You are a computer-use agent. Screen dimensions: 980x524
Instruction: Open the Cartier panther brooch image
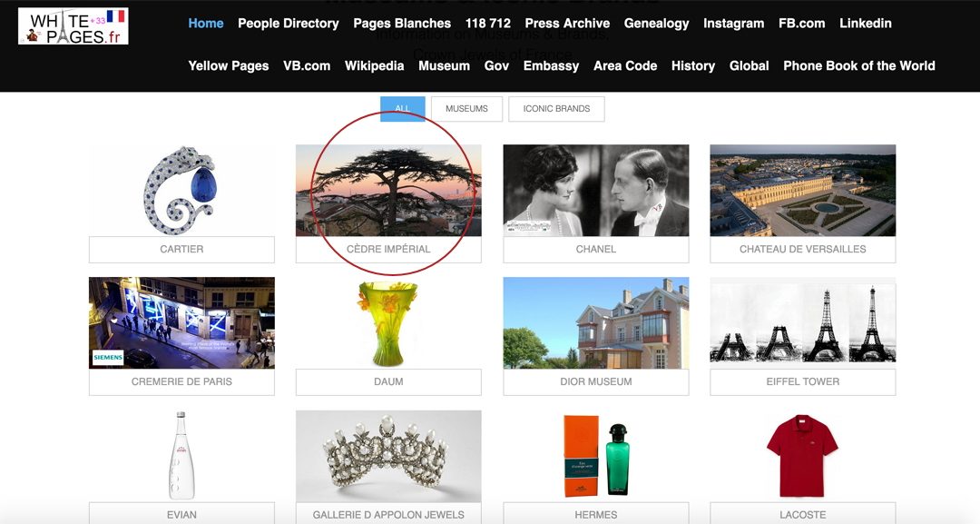coord(181,190)
